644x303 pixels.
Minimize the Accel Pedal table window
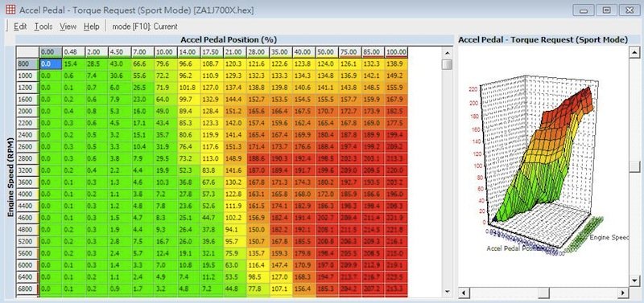coord(583,10)
